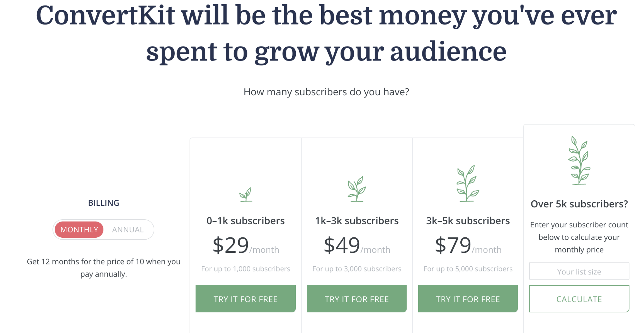This screenshot has width=644, height=333.
Task: Click the How many subscribers question text
Action: [x=326, y=92]
